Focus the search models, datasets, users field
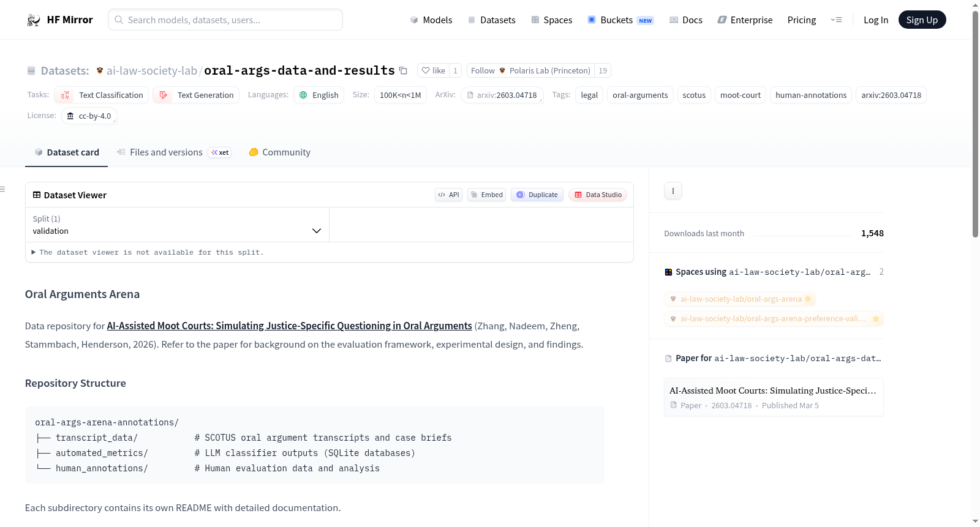 (x=225, y=20)
